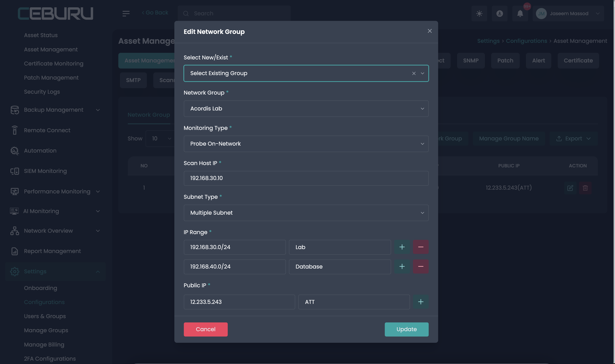Click the download icon in header
This screenshot has width=615, height=364.
click(x=500, y=14)
